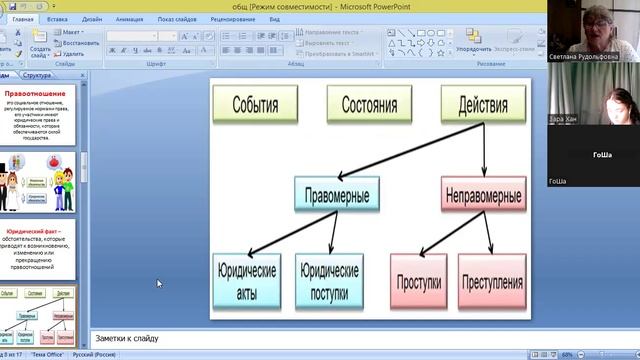The width and height of the screenshot is (640, 360).
Task: Open the change case (Aa) menu
Action: [x=187, y=50]
